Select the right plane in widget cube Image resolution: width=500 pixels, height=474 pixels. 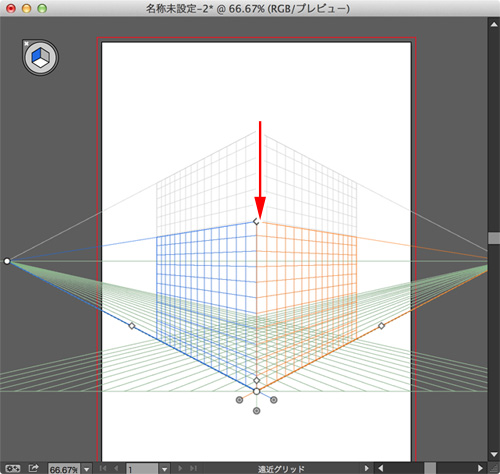point(45,56)
